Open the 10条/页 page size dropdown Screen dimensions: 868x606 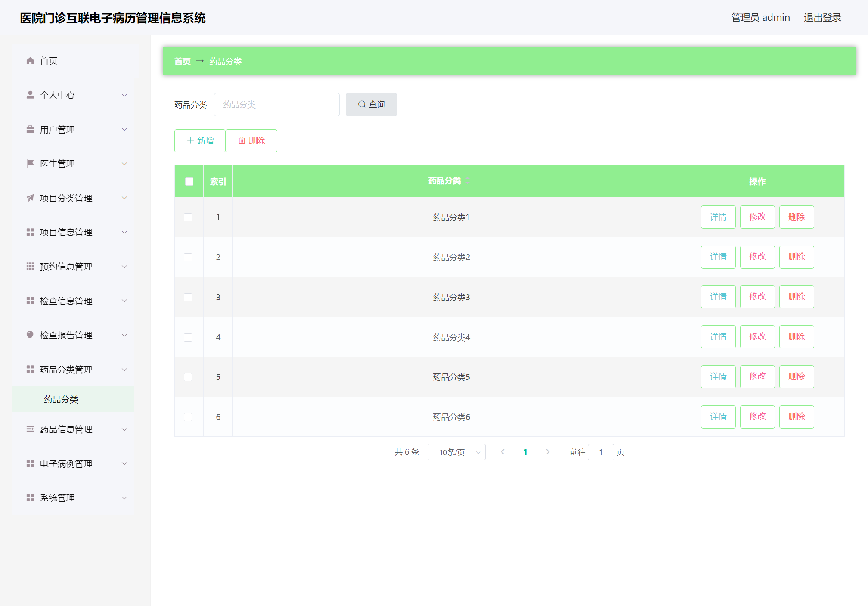tap(456, 452)
